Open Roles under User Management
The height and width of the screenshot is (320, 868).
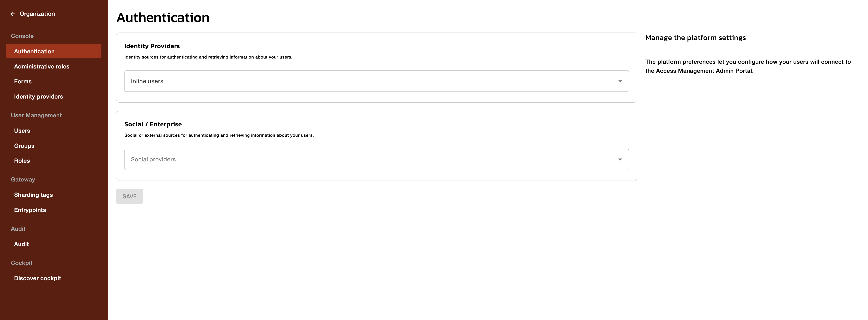click(x=22, y=161)
